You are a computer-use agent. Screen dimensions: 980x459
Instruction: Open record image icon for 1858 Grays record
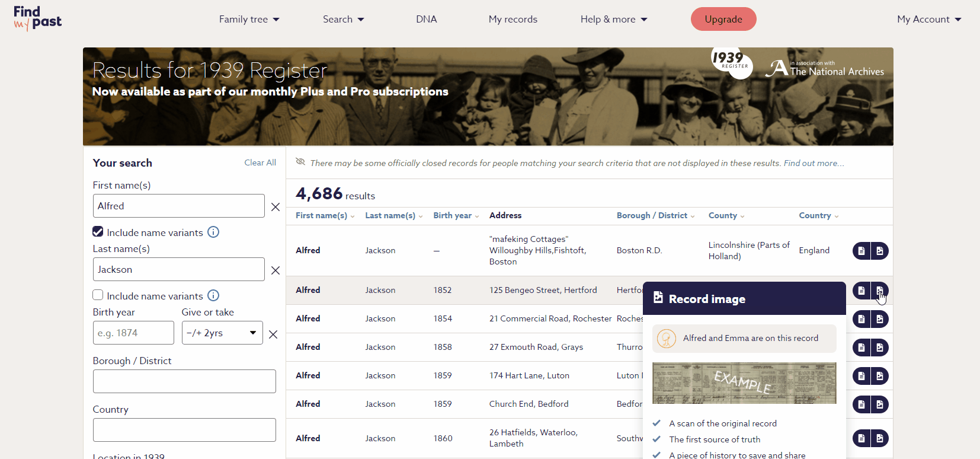pyautogui.click(x=879, y=348)
